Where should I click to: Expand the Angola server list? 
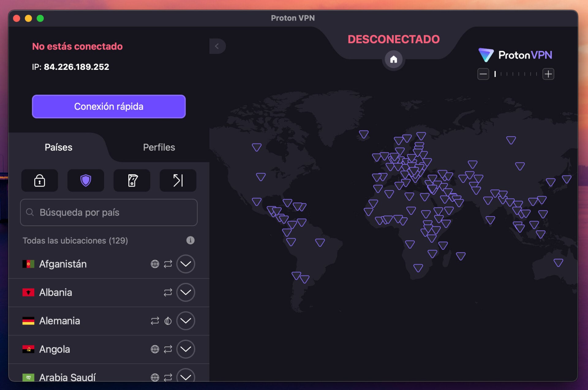coord(186,349)
